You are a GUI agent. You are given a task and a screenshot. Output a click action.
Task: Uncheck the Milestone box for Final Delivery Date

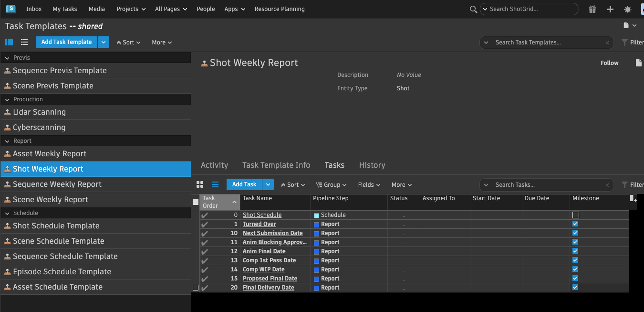click(x=575, y=287)
